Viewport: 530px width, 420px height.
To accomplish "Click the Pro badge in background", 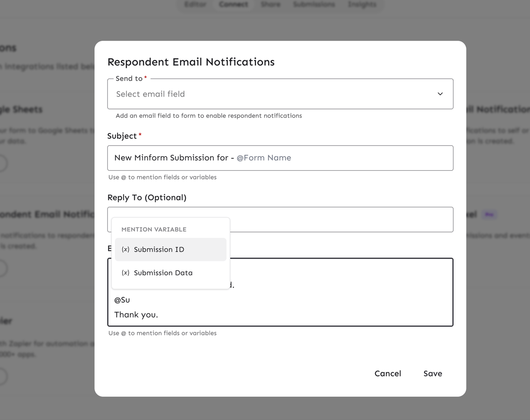I will pos(489,214).
